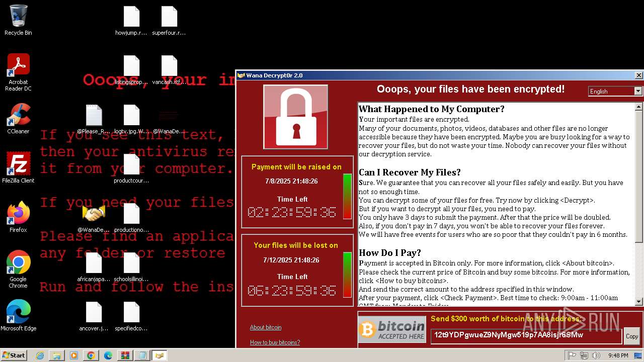Click the 'What Happened to My Computer?' heading
This screenshot has width=644, height=362.
click(431, 109)
